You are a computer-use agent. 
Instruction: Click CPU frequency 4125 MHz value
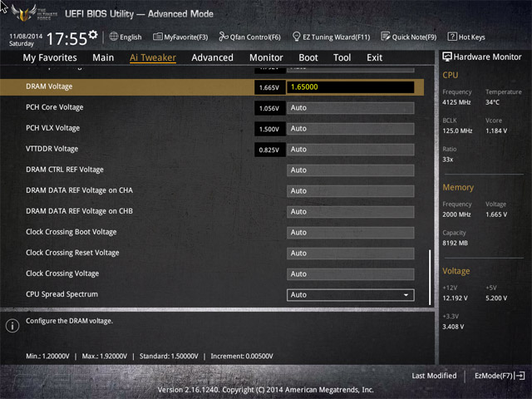[x=456, y=102]
